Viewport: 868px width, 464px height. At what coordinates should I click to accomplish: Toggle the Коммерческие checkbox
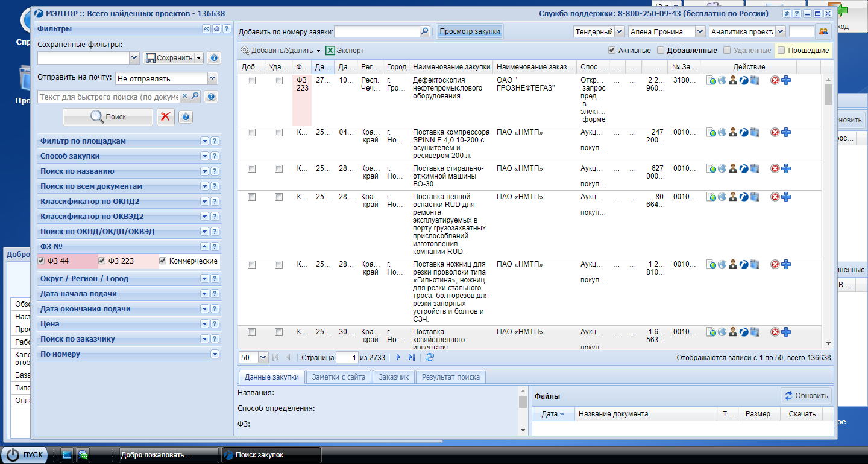click(x=163, y=261)
